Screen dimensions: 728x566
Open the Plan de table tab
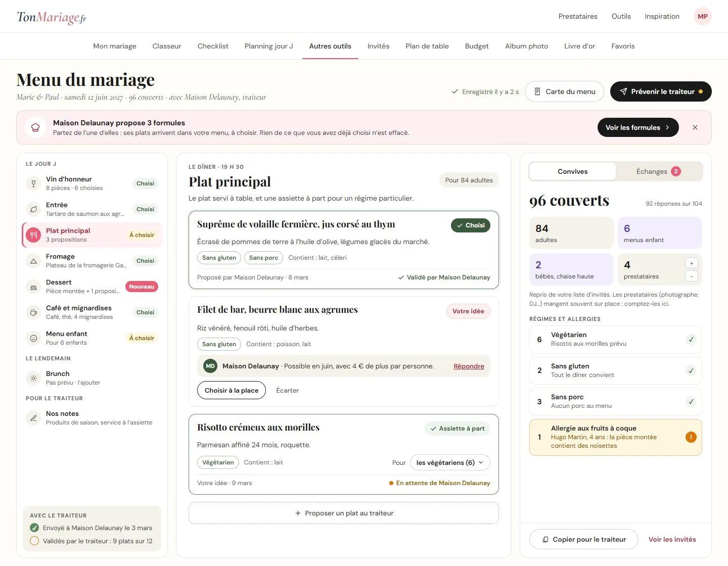(427, 46)
